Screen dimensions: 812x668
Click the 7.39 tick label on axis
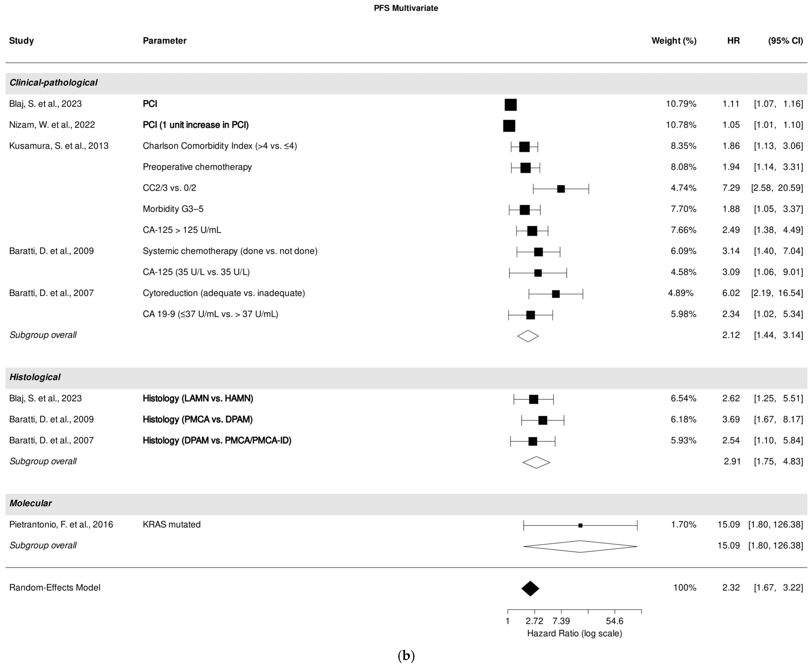tap(561, 621)
